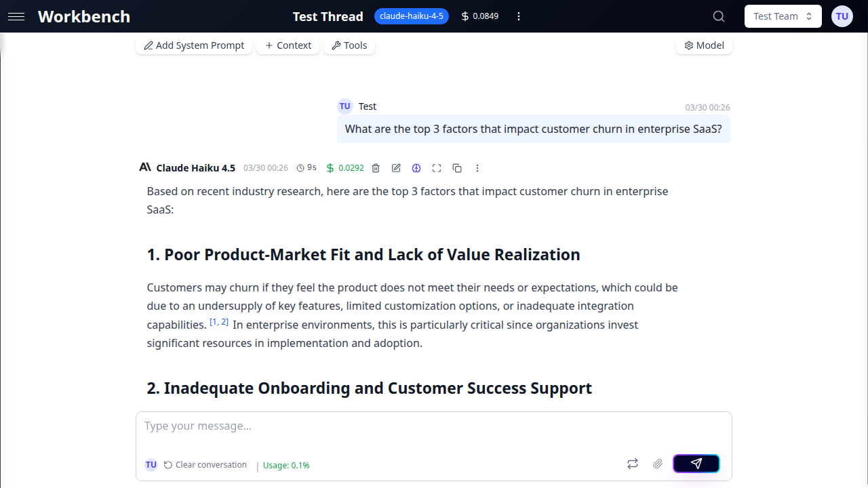Click the loop arrows icon beside the paperclip
This screenshot has width=868, height=488.
click(x=632, y=464)
